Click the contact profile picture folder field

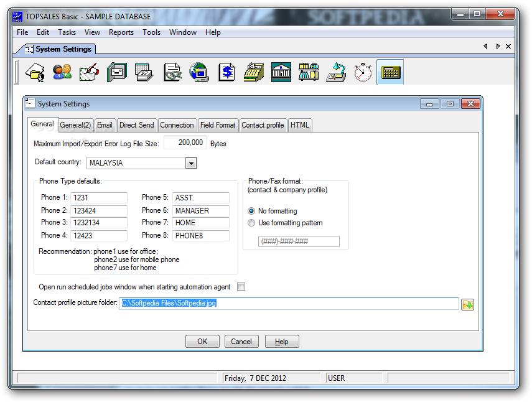coord(289,304)
